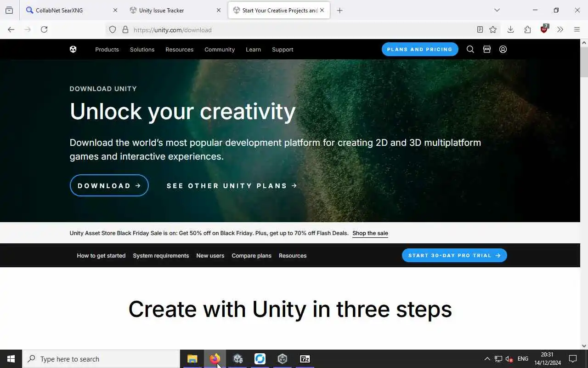Open the extensions puzzle icon
Screen dimensions: 588x368
click(x=527, y=29)
